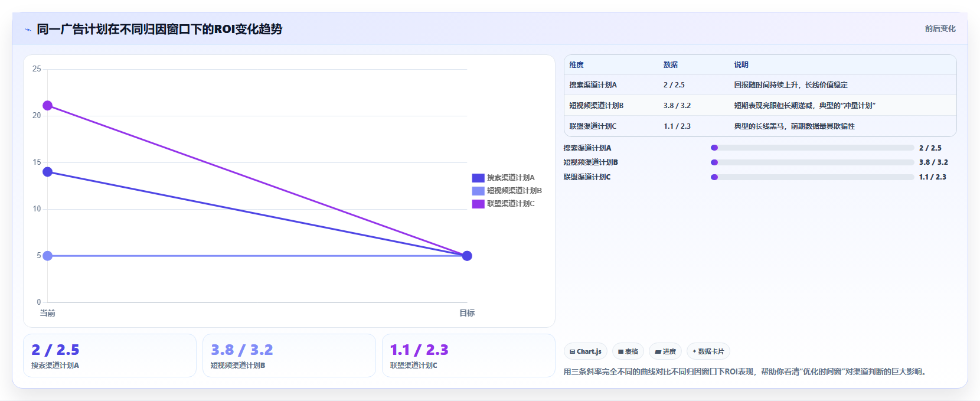The height and width of the screenshot is (401, 980).
Task: Click 短视频渠道计划B progress row label
Action: [x=591, y=162]
